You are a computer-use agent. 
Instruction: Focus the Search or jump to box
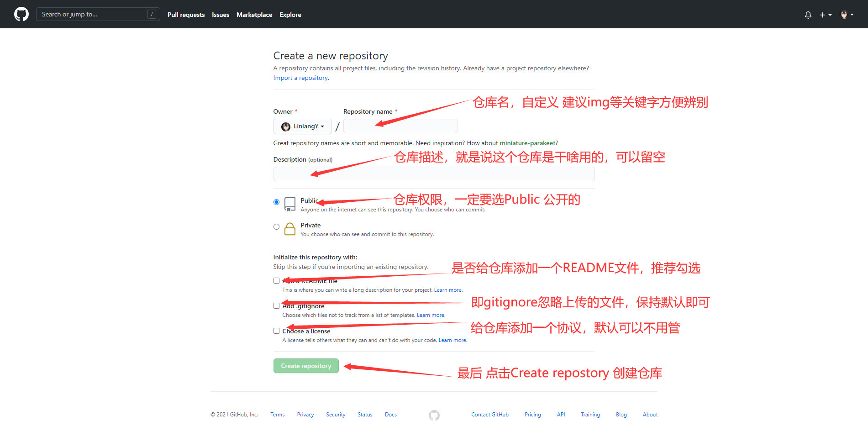(98, 14)
